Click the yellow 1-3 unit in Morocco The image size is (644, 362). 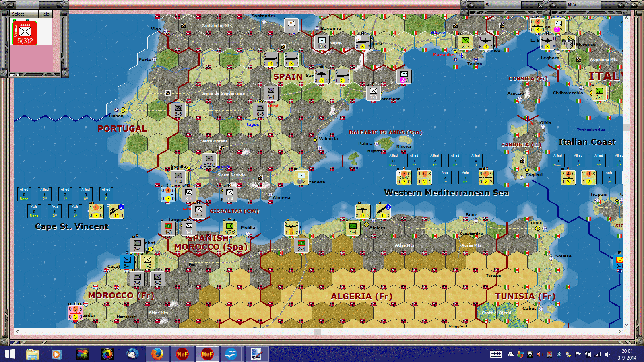point(148,262)
